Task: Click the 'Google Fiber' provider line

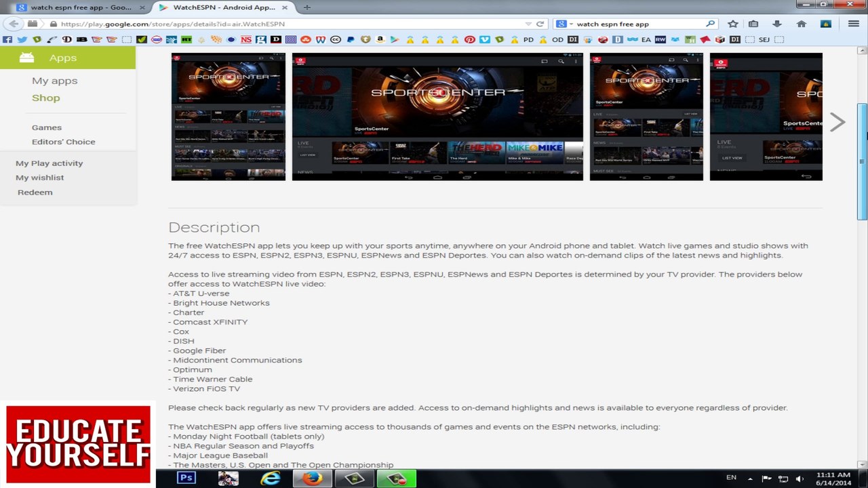Action: tap(197, 350)
